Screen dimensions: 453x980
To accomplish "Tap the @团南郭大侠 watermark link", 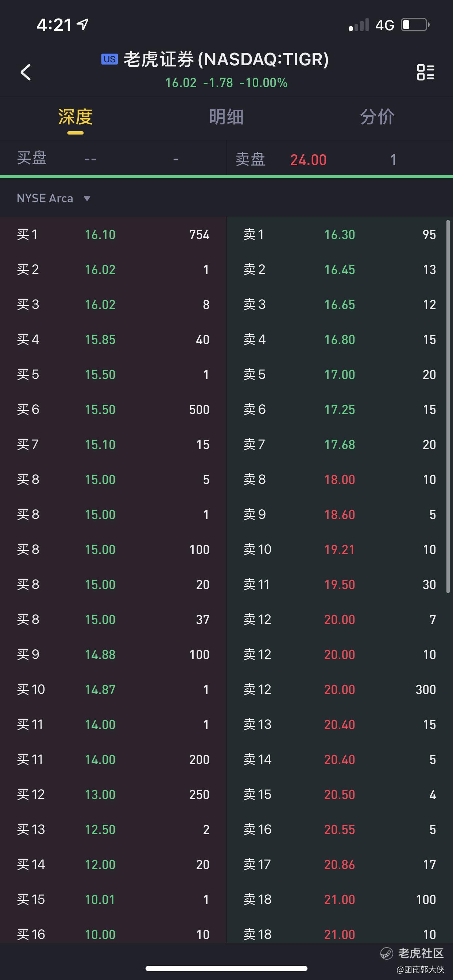I will tap(420, 969).
